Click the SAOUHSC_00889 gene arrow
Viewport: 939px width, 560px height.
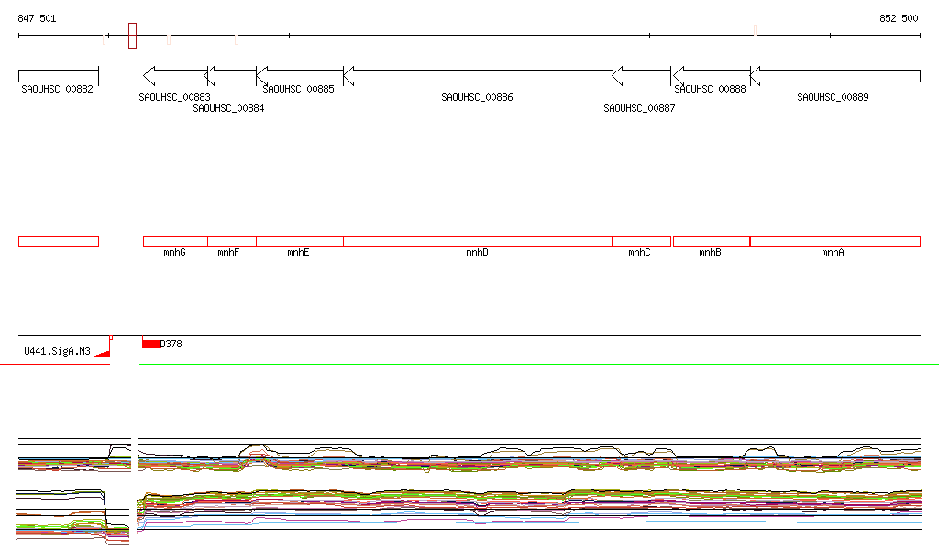pyautogui.click(x=835, y=75)
